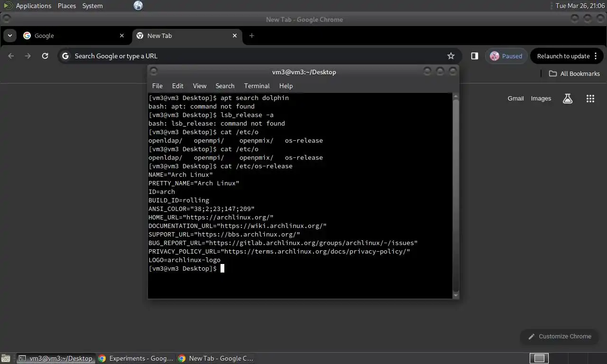Click 'lsb_release -a' command text

coord(247,115)
